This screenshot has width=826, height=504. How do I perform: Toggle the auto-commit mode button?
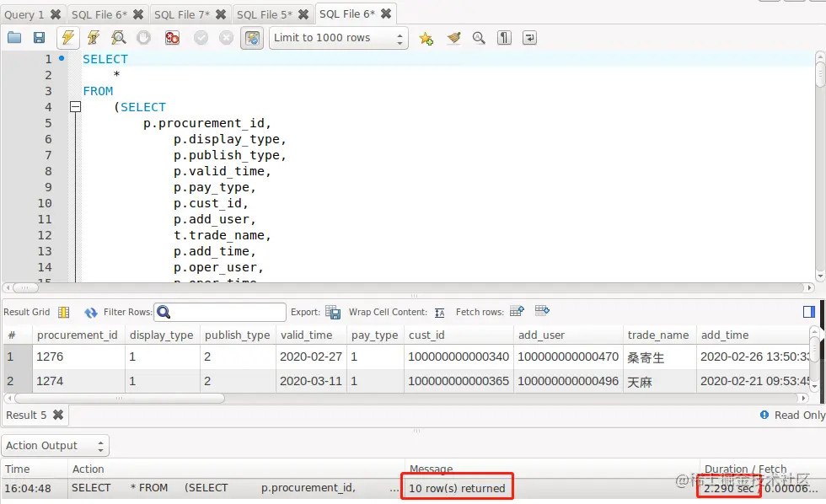252,38
